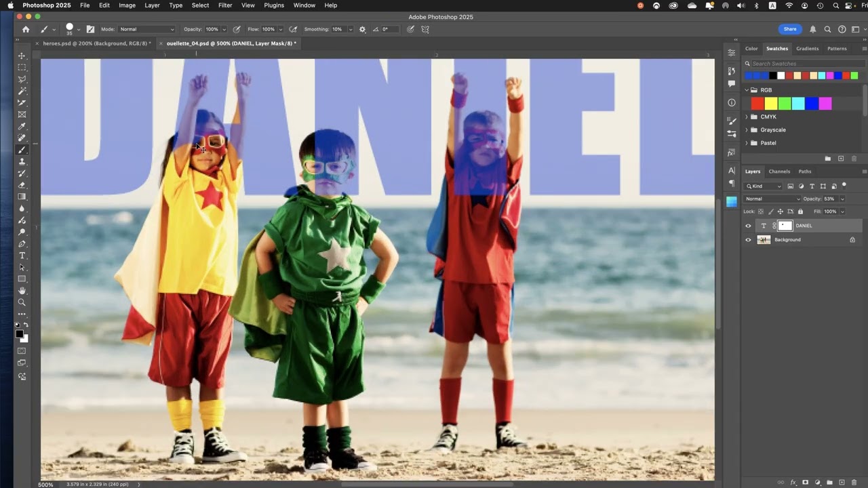Toggle the layer filtering switch
868x488 pixels.
pyautogui.click(x=844, y=185)
